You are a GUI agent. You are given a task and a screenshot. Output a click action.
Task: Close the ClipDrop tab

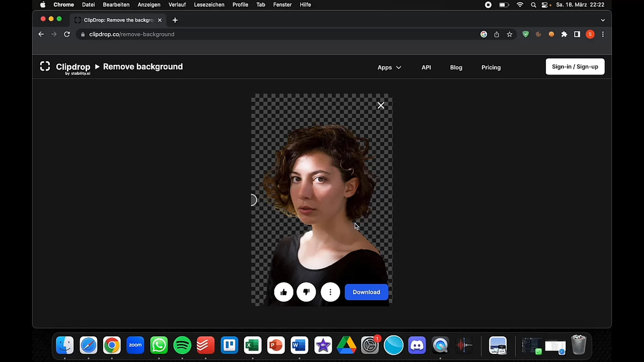tap(160, 20)
